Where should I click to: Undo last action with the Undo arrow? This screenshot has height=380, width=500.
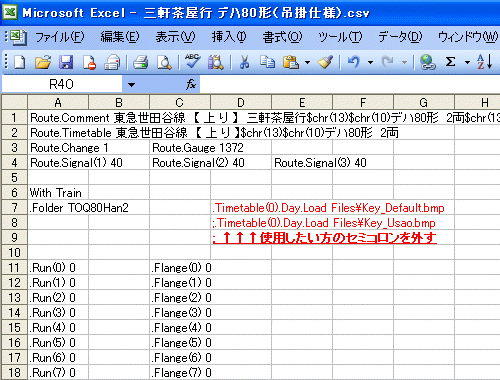tap(354, 62)
